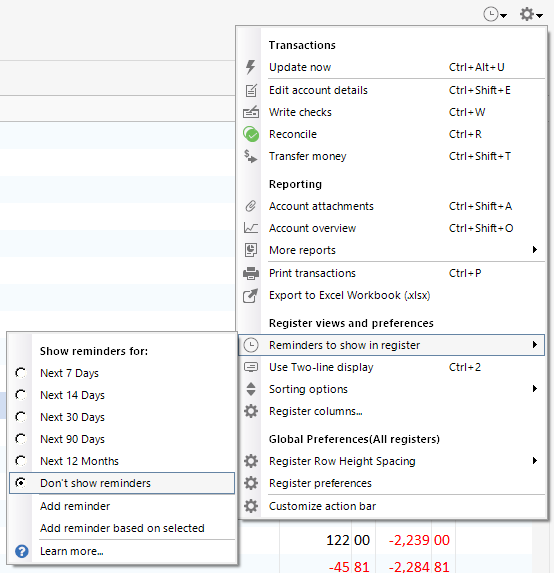Click Add reminder based on selected
Screen dimensions: 554x573
(x=122, y=528)
